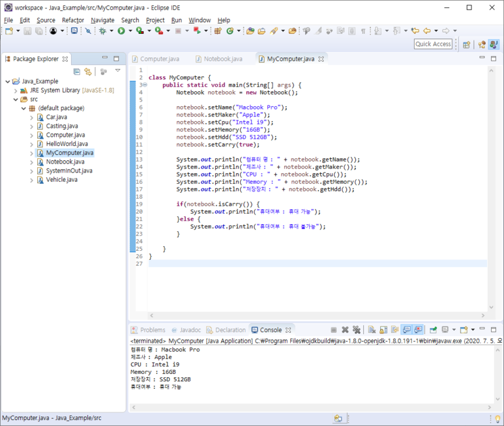The image size is (504, 426).
Task: Switch to the Notebook.java editor tab
Action: coord(219,59)
